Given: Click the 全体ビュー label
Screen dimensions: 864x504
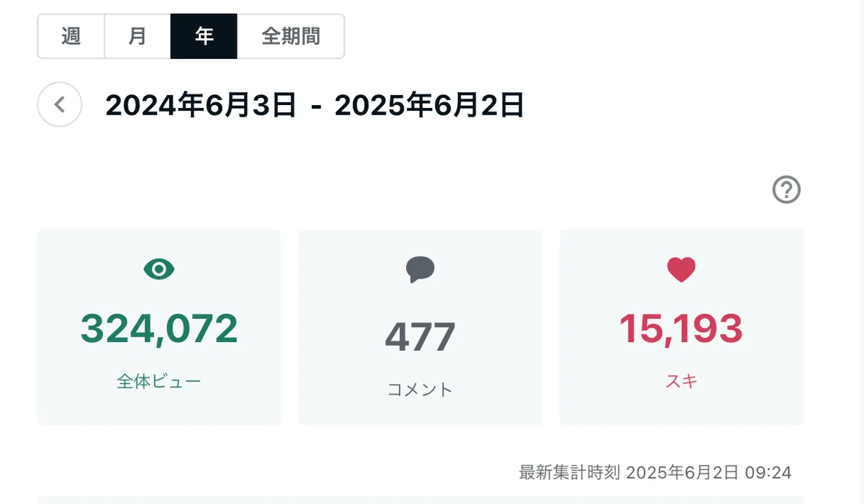Looking at the screenshot, I should coord(159,381).
